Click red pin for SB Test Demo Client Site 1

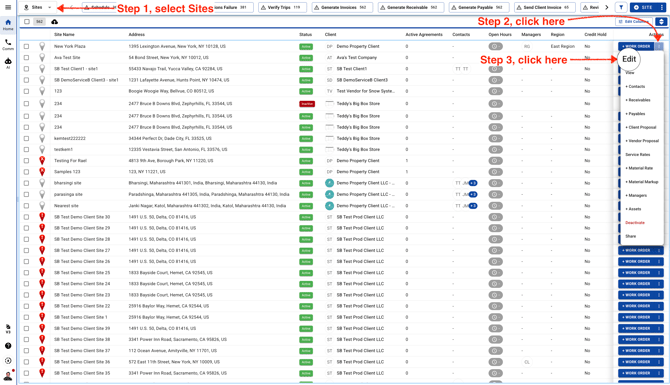click(42, 317)
